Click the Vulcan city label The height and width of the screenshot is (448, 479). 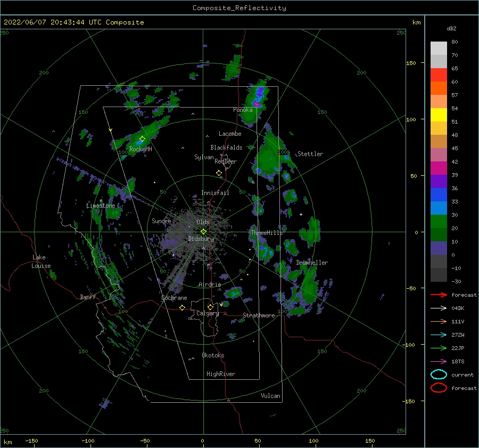coord(271,396)
